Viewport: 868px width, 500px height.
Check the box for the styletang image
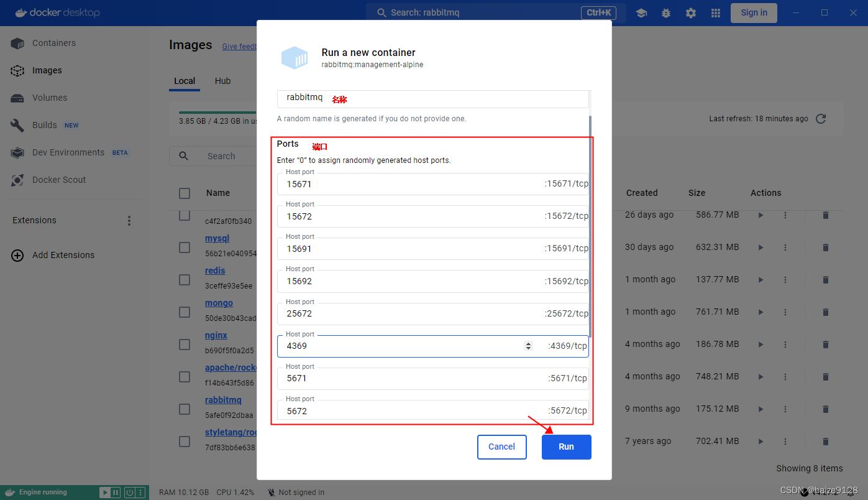(x=185, y=442)
